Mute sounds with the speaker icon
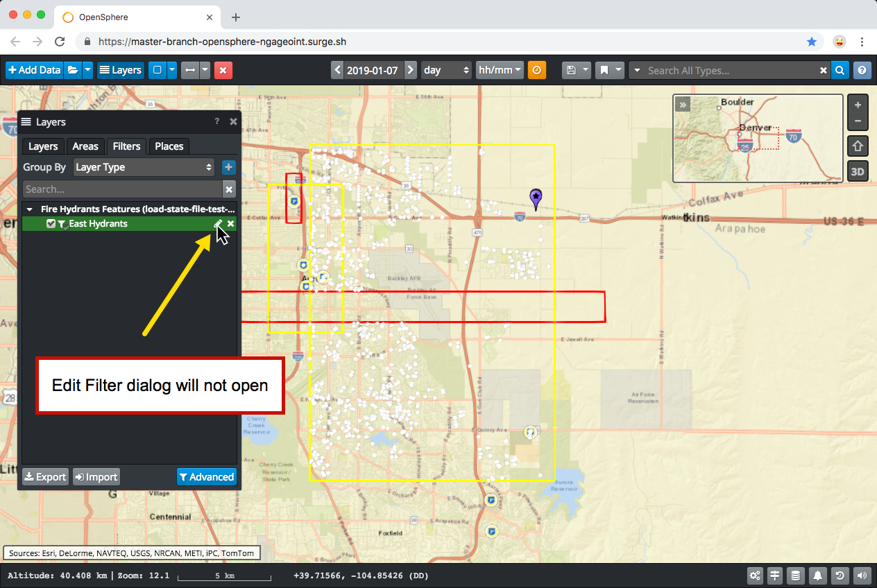The height and width of the screenshot is (588, 877). [x=862, y=576]
